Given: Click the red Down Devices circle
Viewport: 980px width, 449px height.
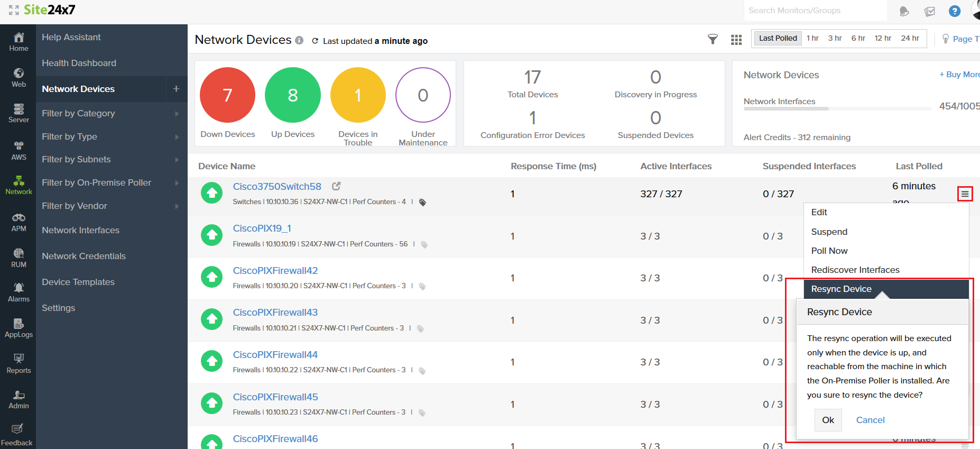Looking at the screenshot, I should 227,95.
